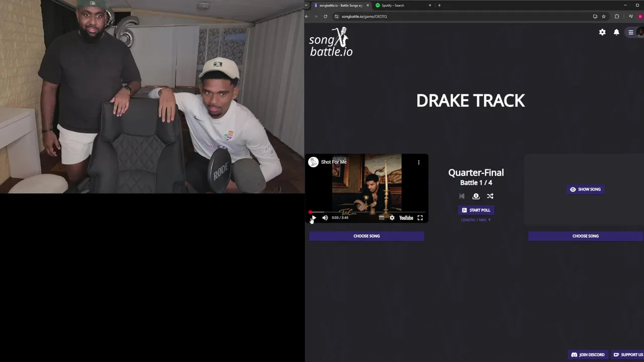Open the browser extensions menu
Viewport: 644px width, 362px height.
617,16
